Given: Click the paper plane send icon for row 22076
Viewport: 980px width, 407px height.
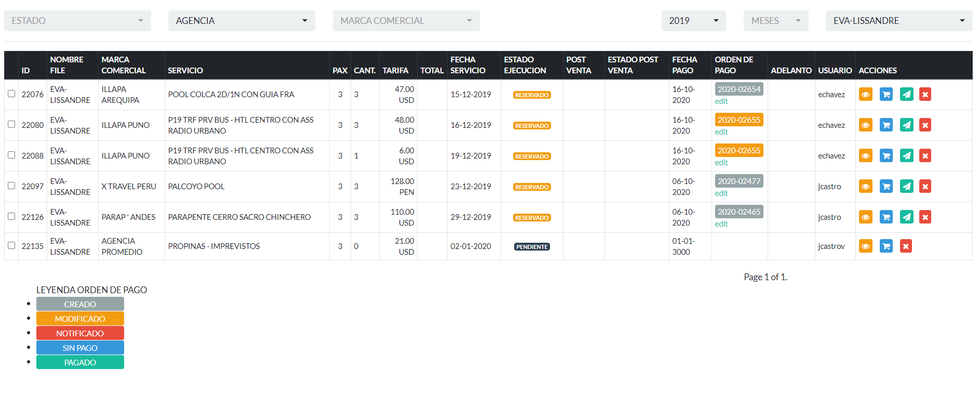Looking at the screenshot, I should pyautogui.click(x=906, y=95).
